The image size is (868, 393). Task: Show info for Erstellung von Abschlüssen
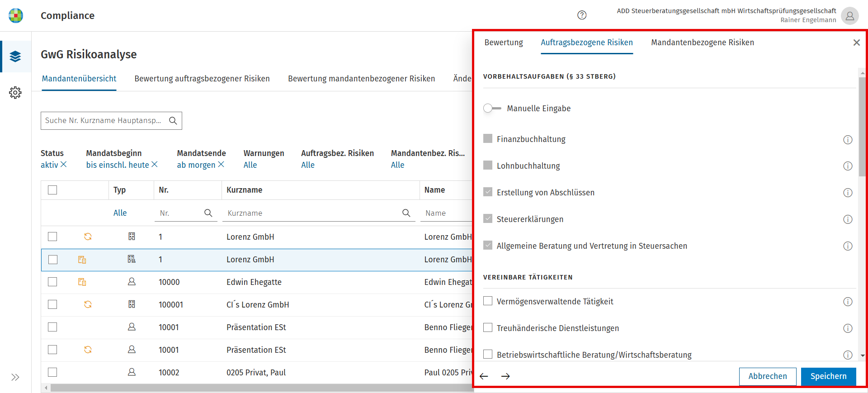848,193
